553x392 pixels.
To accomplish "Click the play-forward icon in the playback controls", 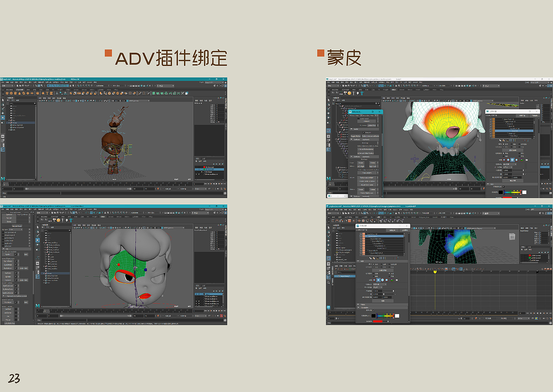I will pyautogui.click(x=216, y=184).
